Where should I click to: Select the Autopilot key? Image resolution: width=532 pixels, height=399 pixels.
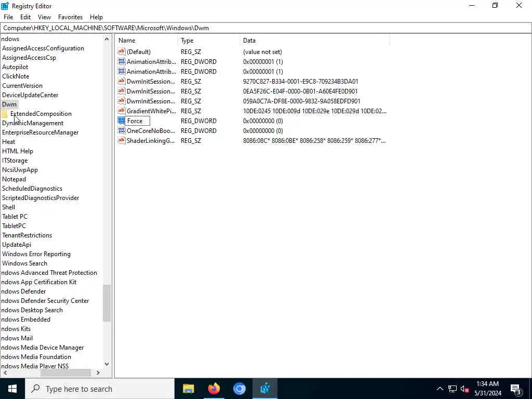click(15, 67)
